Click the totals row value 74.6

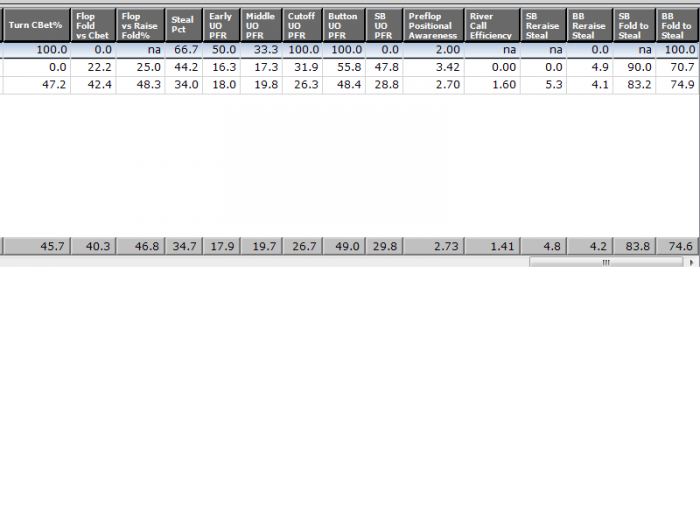coord(678,246)
